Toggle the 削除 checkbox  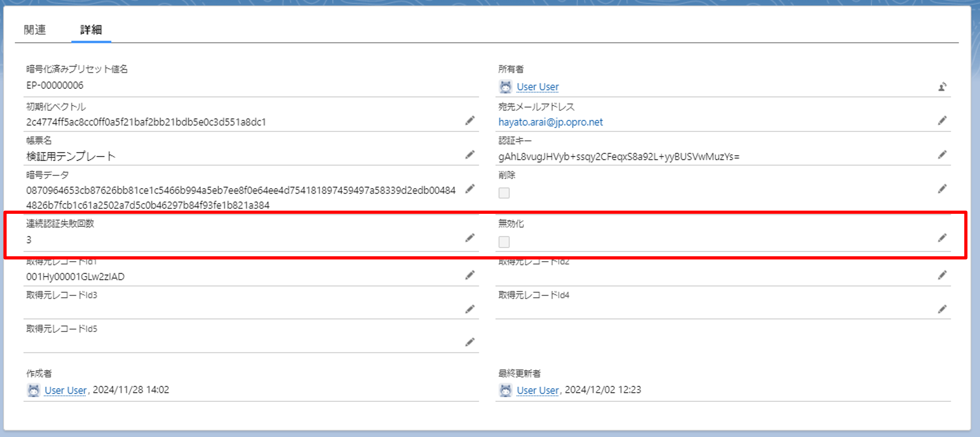[504, 193]
